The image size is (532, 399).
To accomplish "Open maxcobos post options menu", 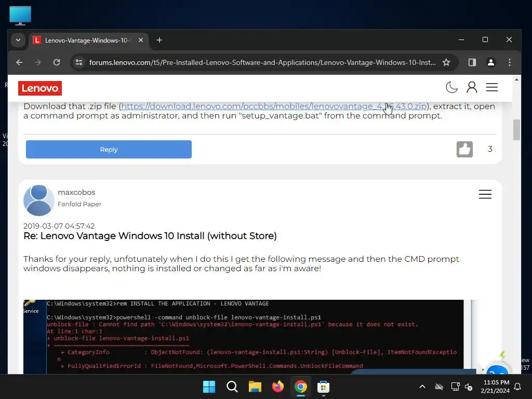I will (x=485, y=194).
